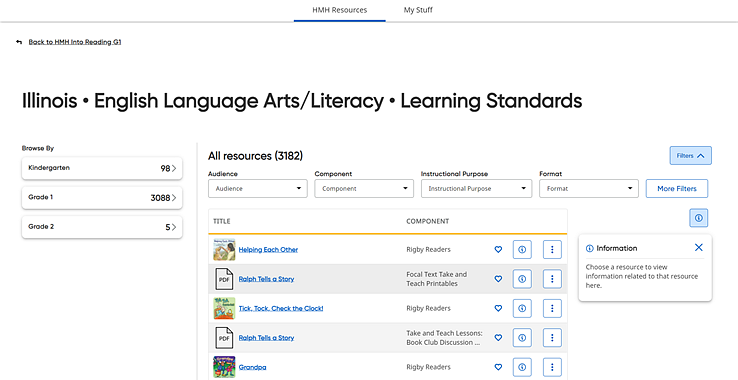The width and height of the screenshot is (738, 380).
Task: Open Helping Each Other cover thumbnail
Action: coord(224,250)
